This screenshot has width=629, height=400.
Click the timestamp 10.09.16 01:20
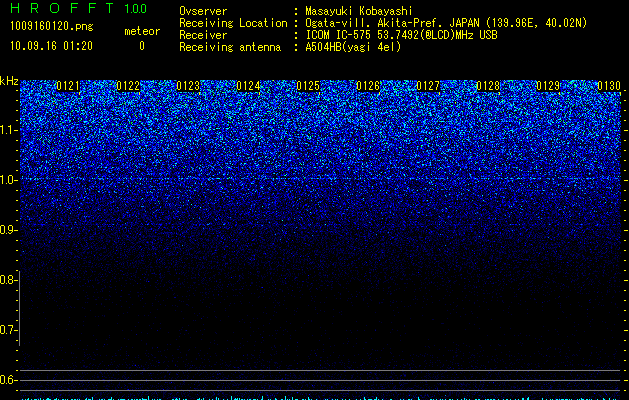51,46
